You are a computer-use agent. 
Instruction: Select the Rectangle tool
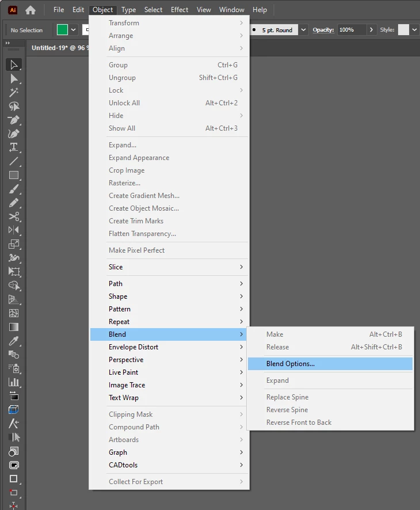click(x=14, y=175)
